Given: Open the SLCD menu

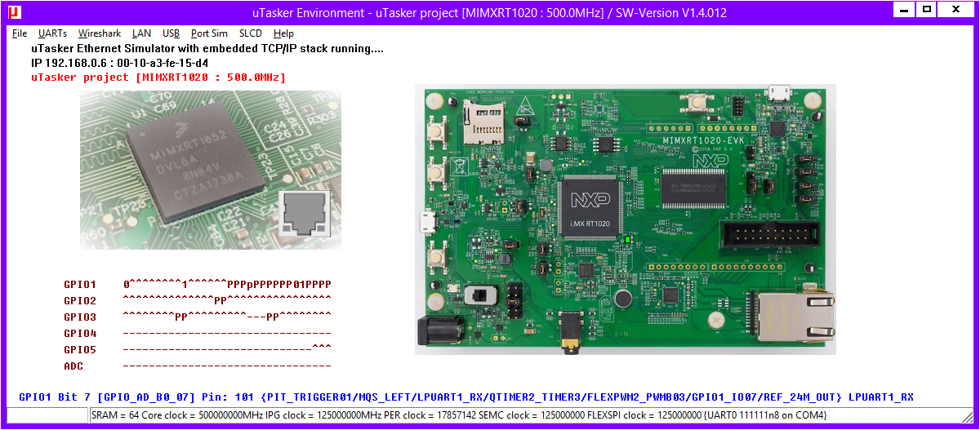Looking at the screenshot, I should pyautogui.click(x=251, y=33).
